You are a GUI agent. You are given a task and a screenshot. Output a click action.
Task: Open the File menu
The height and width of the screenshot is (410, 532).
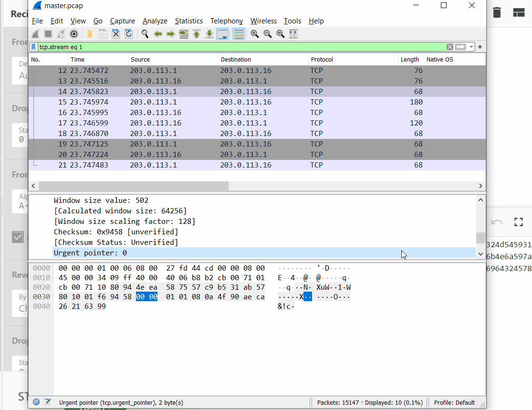pyautogui.click(x=37, y=21)
